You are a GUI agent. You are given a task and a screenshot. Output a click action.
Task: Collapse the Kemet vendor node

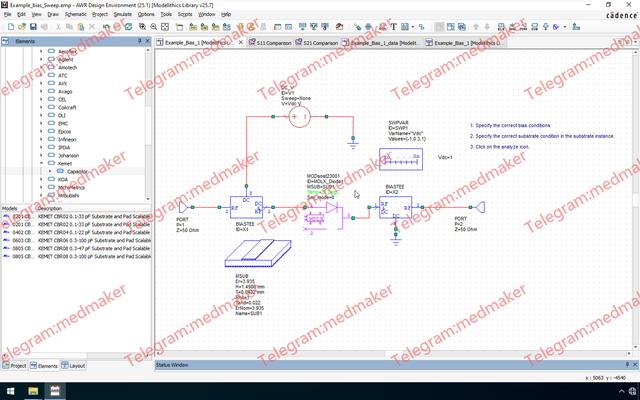(41, 163)
